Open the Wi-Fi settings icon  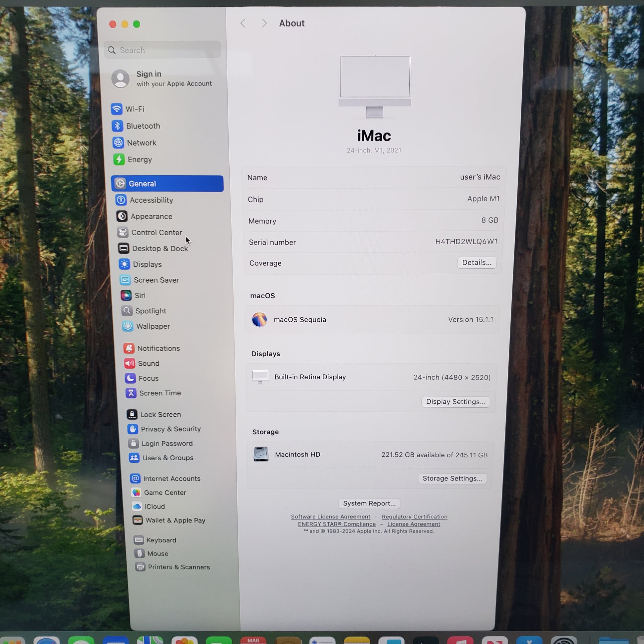tap(117, 109)
